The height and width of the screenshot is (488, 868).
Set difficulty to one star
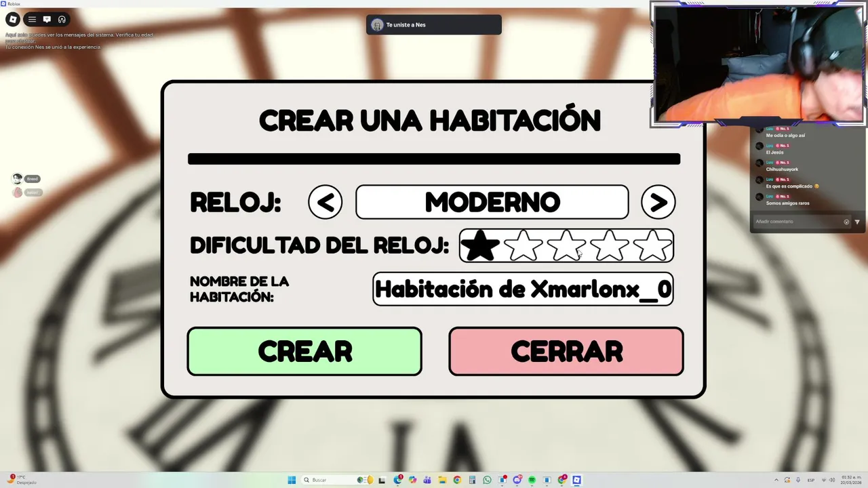pyautogui.click(x=480, y=245)
